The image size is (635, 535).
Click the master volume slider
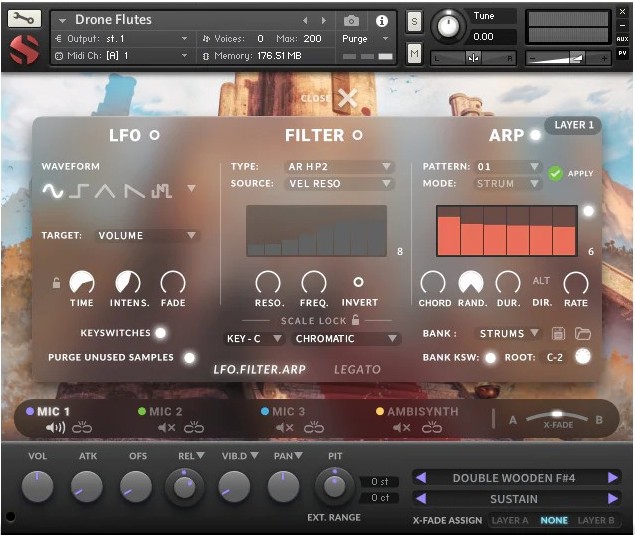[569, 58]
